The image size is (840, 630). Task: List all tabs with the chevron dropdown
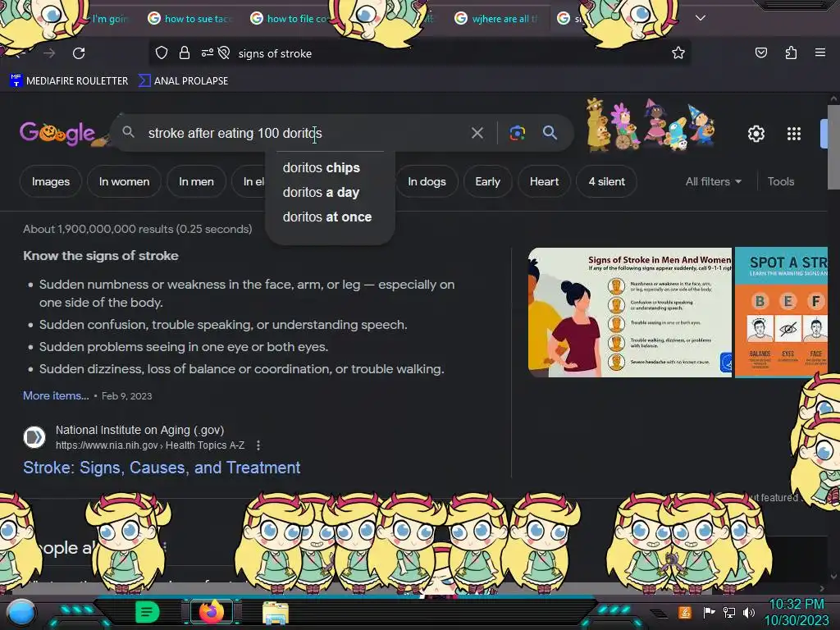pyautogui.click(x=701, y=18)
